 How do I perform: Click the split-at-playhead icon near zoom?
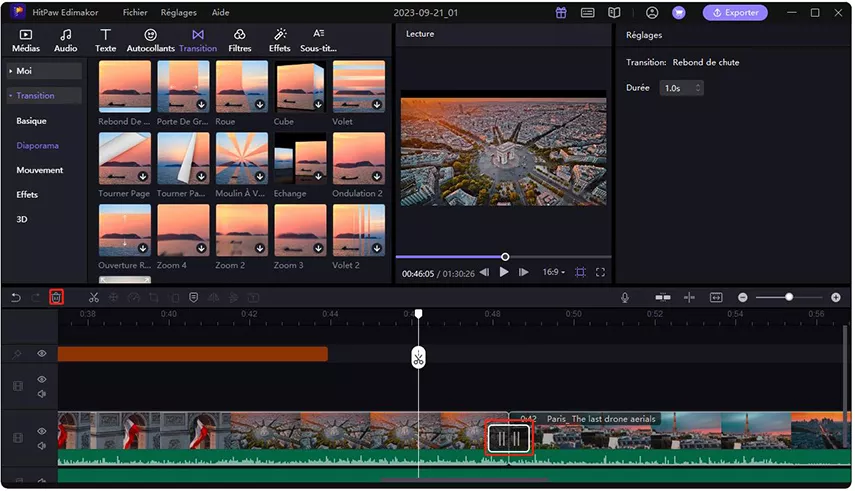[x=689, y=297]
